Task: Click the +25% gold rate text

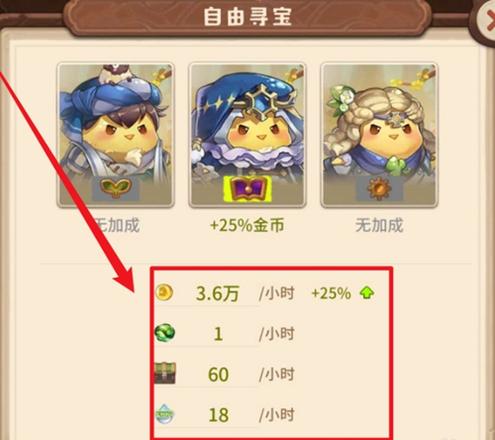Action: click(x=331, y=293)
